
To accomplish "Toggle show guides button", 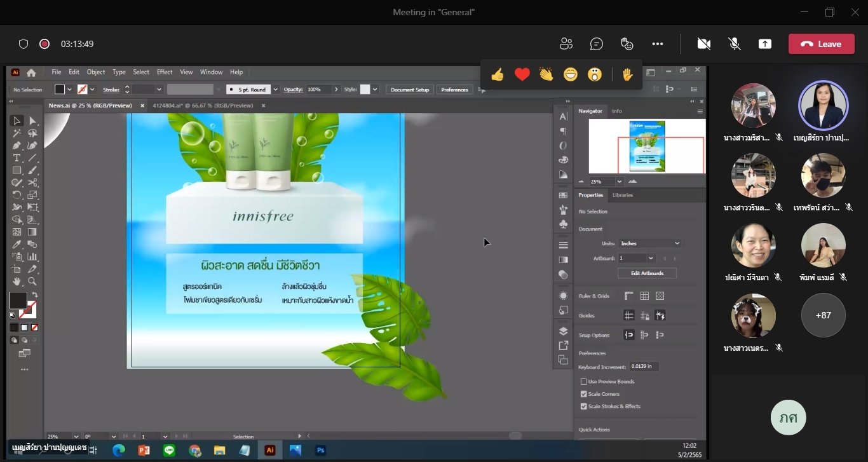I will 629,315.
